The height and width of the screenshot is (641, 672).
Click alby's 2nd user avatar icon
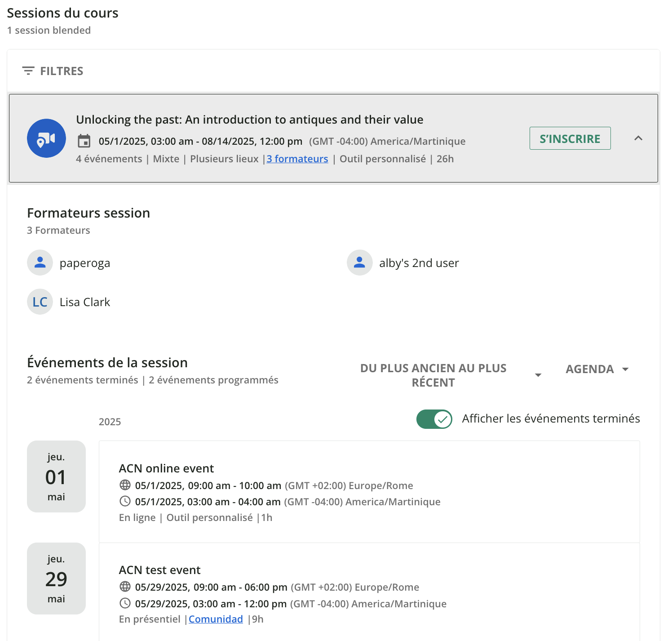(x=359, y=263)
